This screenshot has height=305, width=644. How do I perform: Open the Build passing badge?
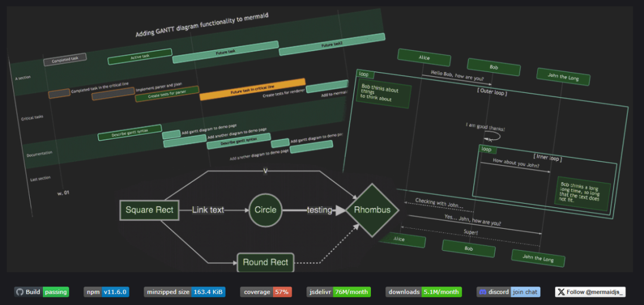tap(42, 292)
